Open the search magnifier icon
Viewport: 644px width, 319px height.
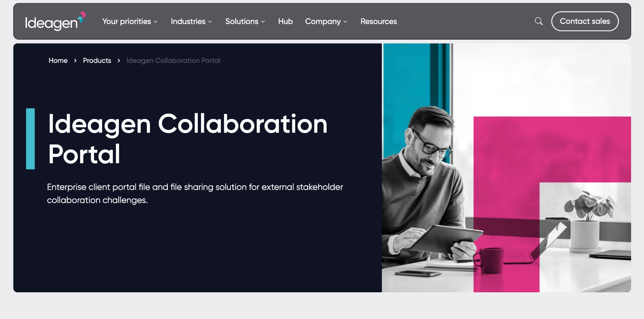pos(539,21)
